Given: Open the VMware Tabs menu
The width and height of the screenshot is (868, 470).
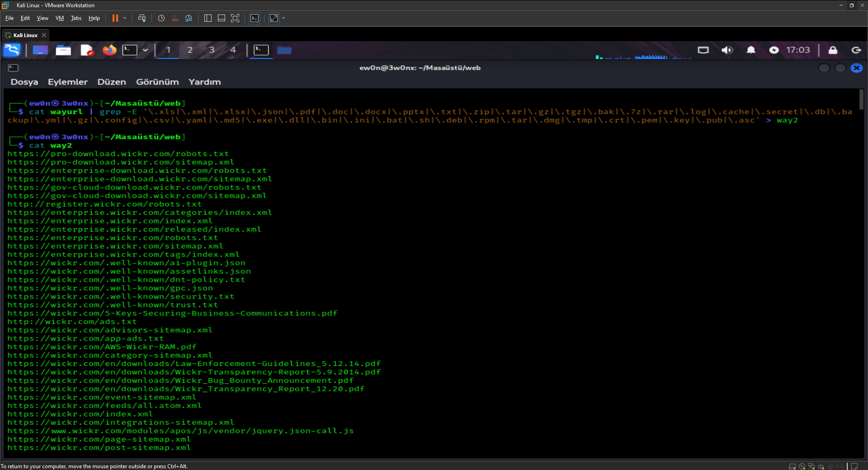Looking at the screenshot, I should 76,18.
